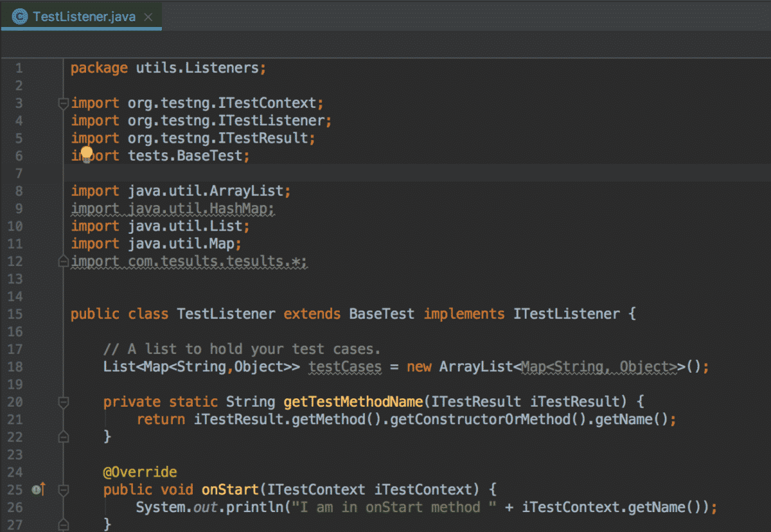The width and height of the screenshot is (771, 532).
Task: Click line number 15 in gutter
Action: click(x=15, y=314)
